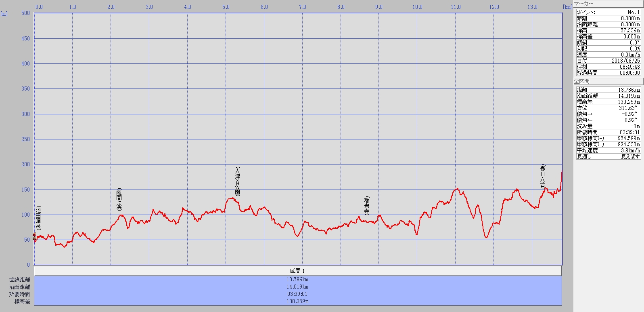Click the 沈み量 value -0m

[x=636, y=126]
